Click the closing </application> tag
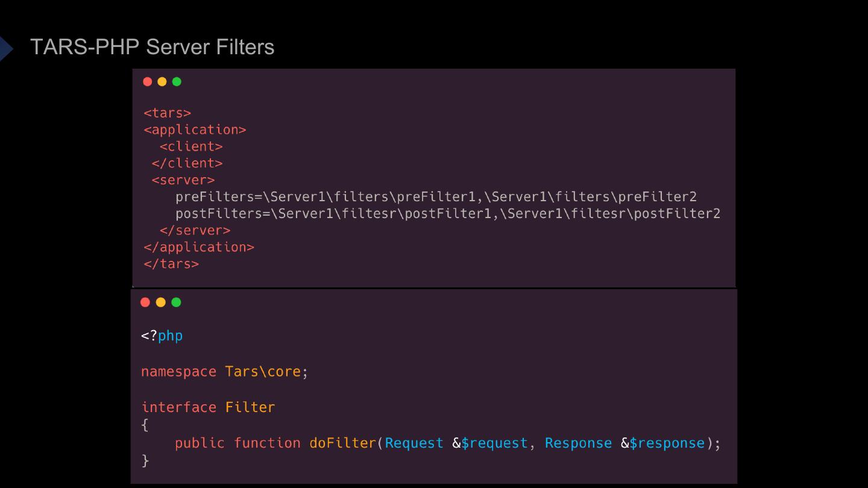Viewport: 868px width, 488px height. 199,248
